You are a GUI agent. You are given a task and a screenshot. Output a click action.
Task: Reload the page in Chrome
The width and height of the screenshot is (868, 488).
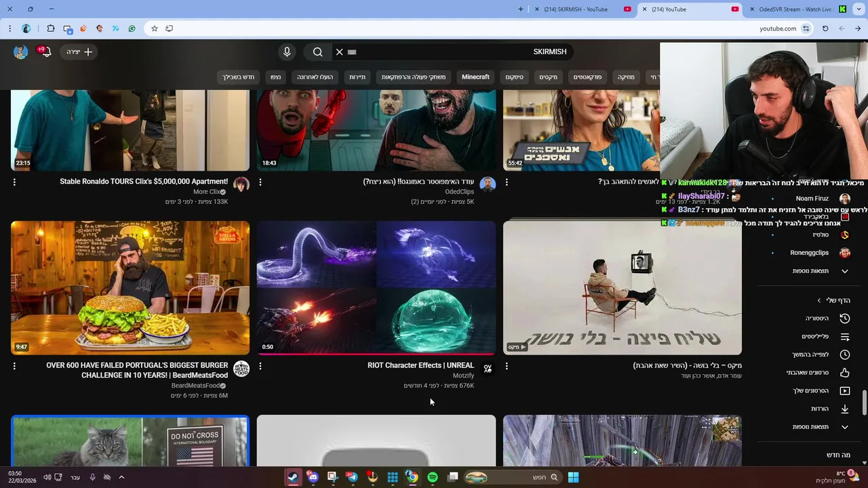tap(825, 28)
